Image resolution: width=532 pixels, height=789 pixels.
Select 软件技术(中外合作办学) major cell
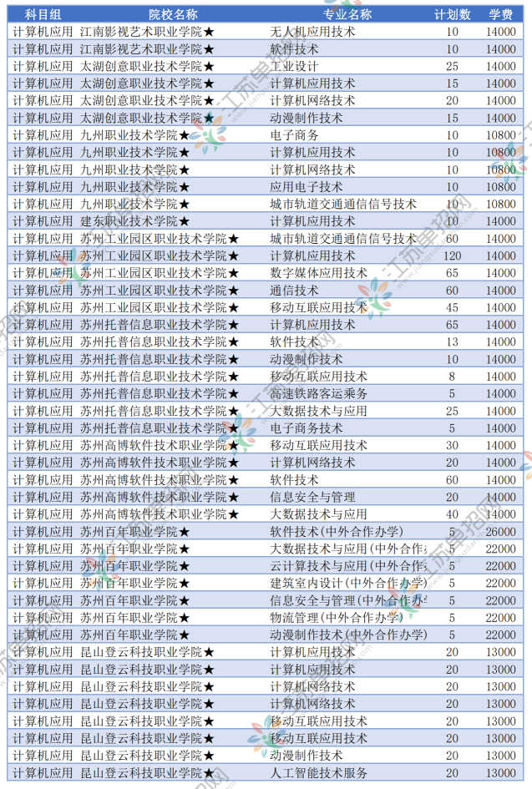[337, 531]
